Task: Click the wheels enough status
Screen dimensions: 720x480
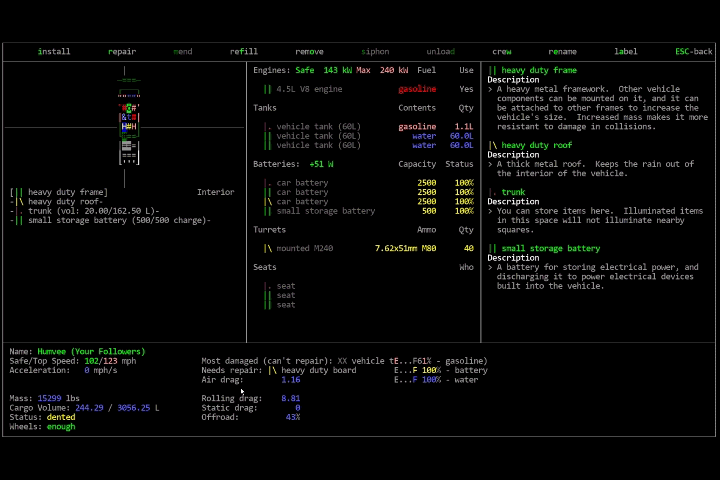Action: (61, 427)
